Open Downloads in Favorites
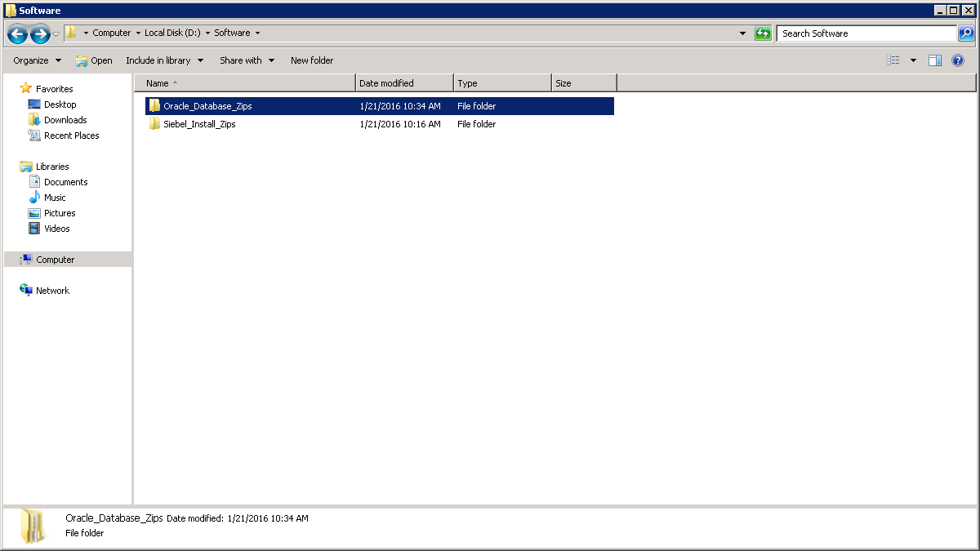This screenshot has width=980, height=551. 65,120
